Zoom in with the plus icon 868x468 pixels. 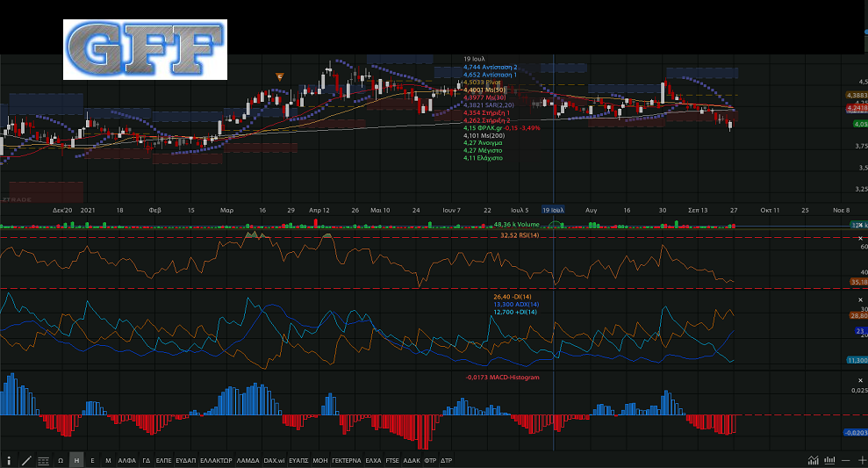[x=862, y=460]
